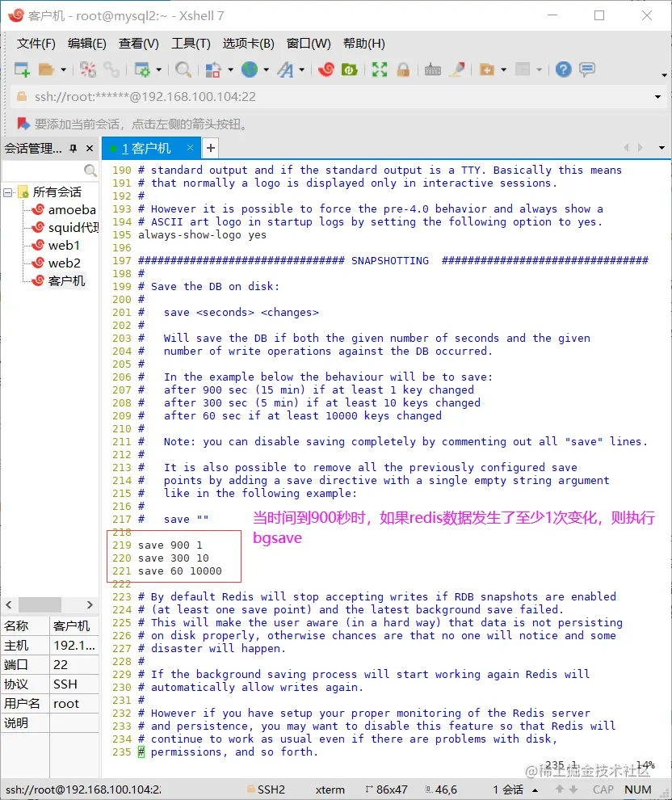Image resolution: width=672 pixels, height=800 pixels.
Task: Click the session tree scroll left arrow
Action: tap(9, 604)
